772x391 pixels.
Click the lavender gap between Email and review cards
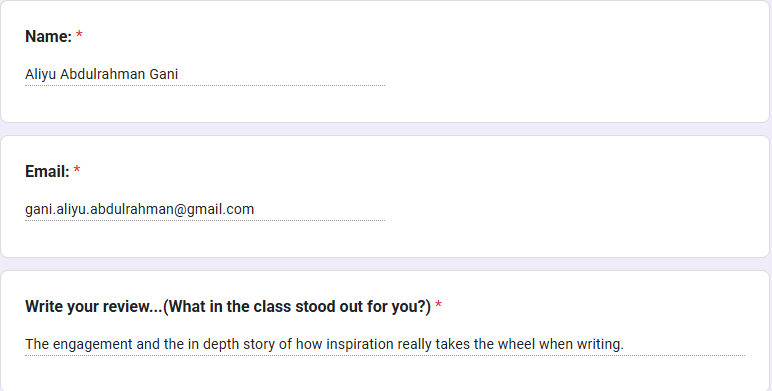[x=386, y=264]
